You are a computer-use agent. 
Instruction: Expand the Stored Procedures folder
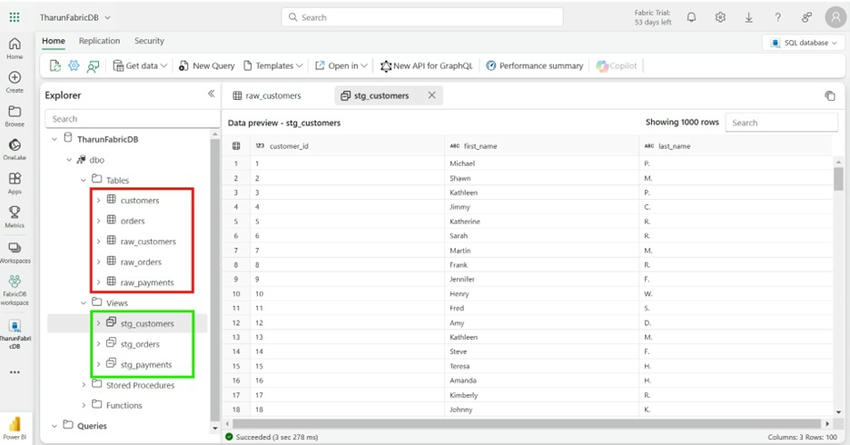(x=83, y=385)
